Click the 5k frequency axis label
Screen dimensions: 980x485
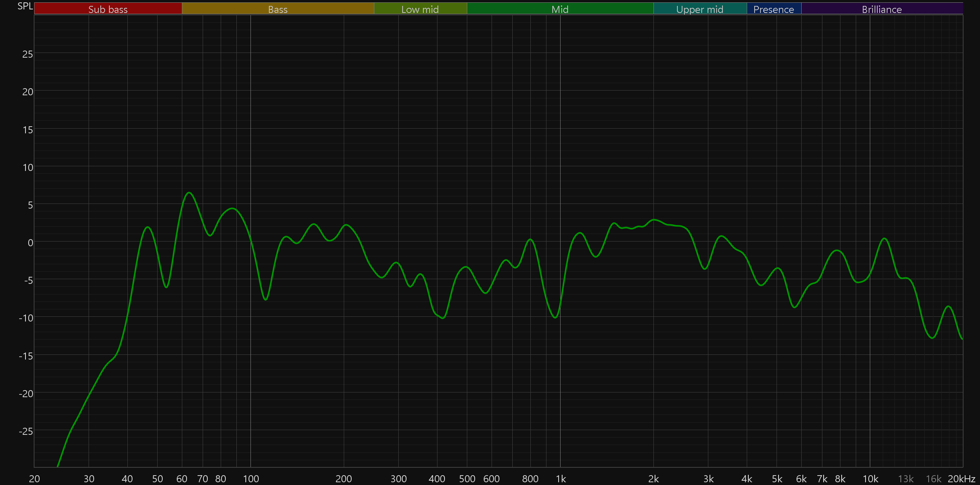pos(777,479)
